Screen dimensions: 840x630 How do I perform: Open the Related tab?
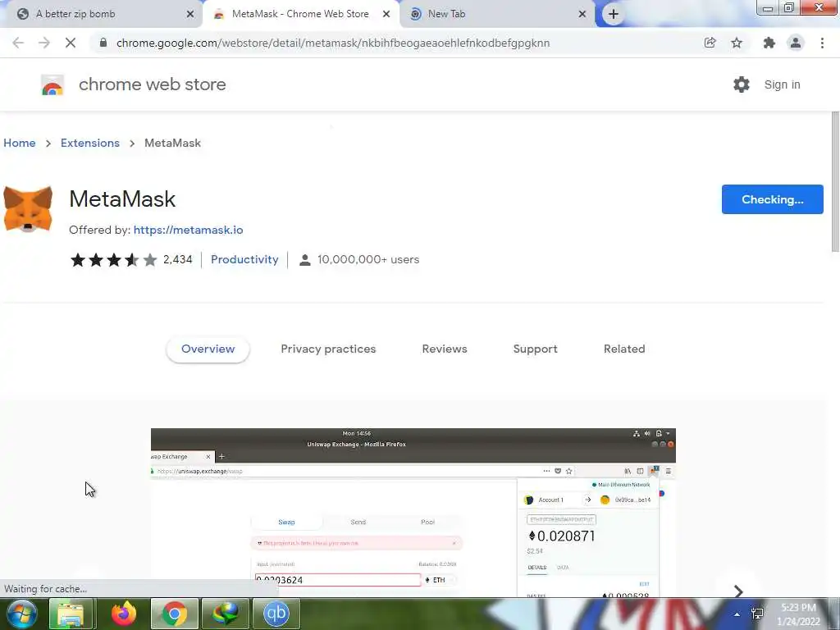pyautogui.click(x=624, y=349)
